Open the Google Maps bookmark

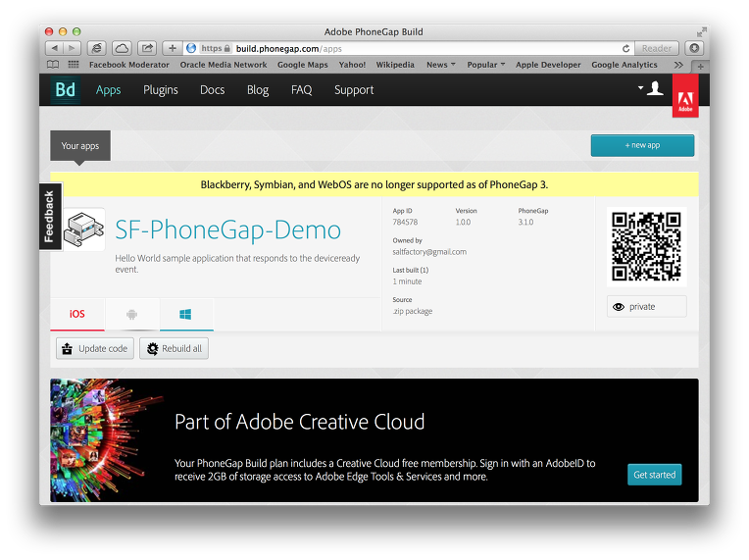click(x=302, y=65)
